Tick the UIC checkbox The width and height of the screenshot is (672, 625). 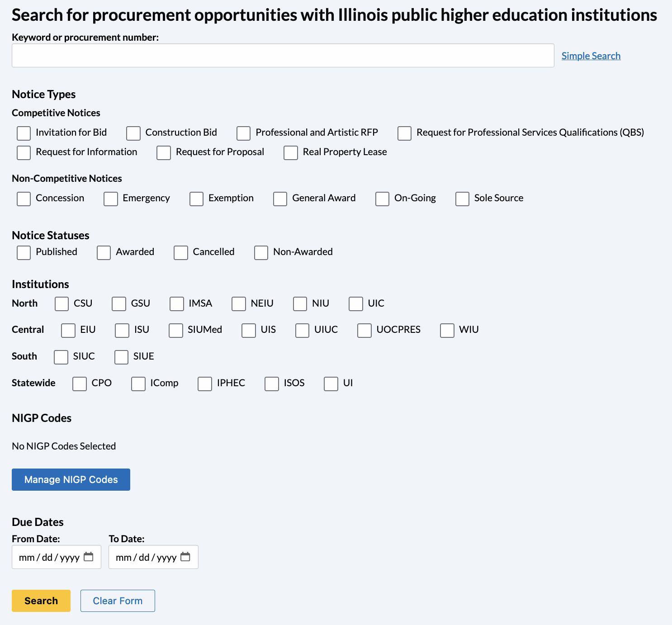(x=356, y=304)
